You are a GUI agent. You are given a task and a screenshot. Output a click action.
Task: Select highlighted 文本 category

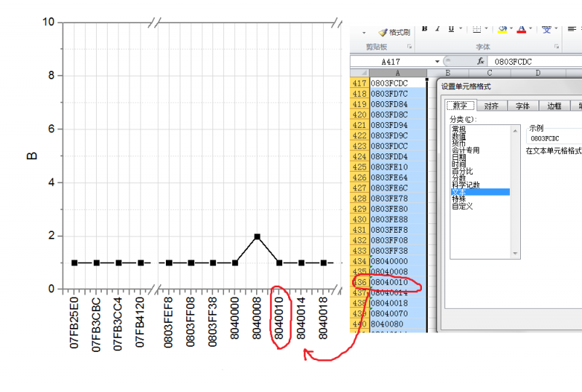click(x=480, y=192)
